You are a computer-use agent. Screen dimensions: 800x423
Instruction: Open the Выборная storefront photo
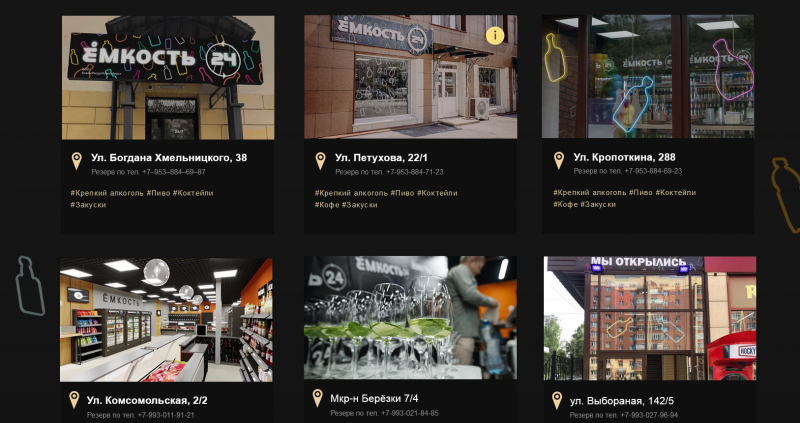pyautogui.click(x=650, y=318)
